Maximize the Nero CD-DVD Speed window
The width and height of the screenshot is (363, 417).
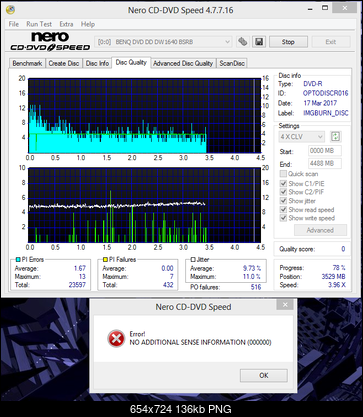point(325,8)
